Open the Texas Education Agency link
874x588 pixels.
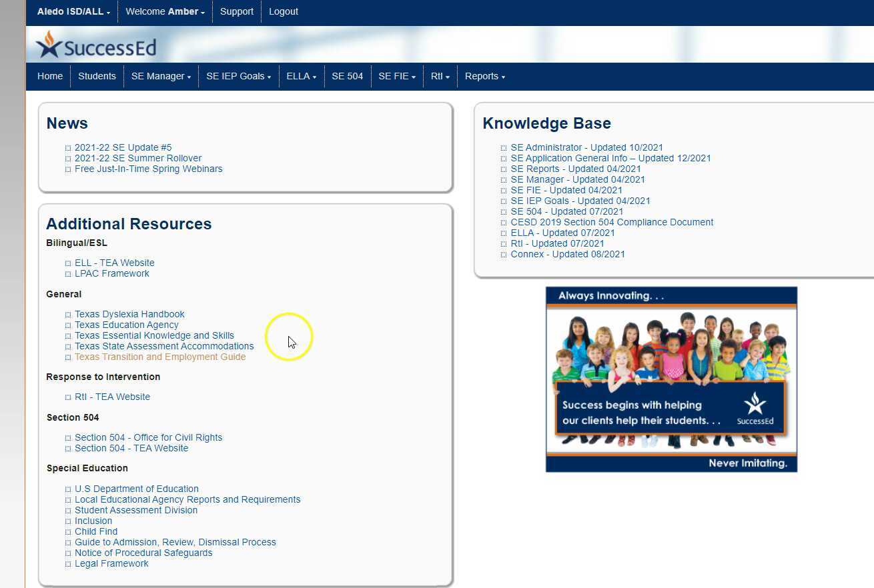tap(127, 325)
